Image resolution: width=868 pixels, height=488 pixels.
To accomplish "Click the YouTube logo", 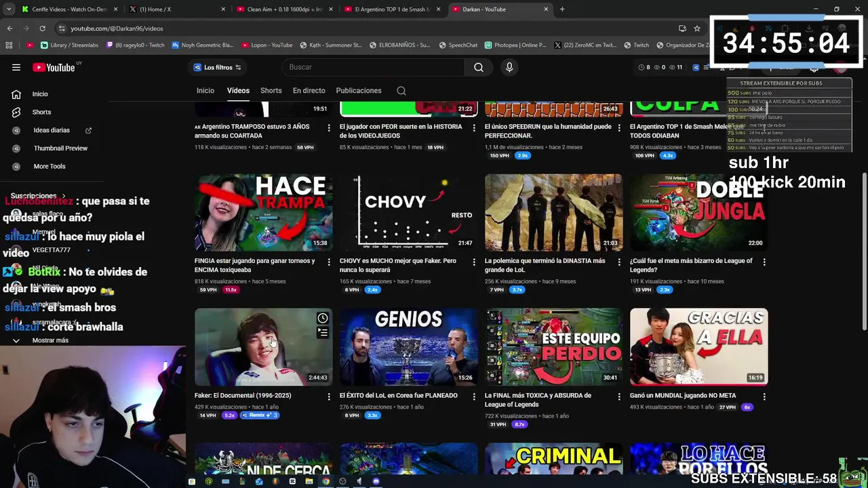I will coord(53,67).
